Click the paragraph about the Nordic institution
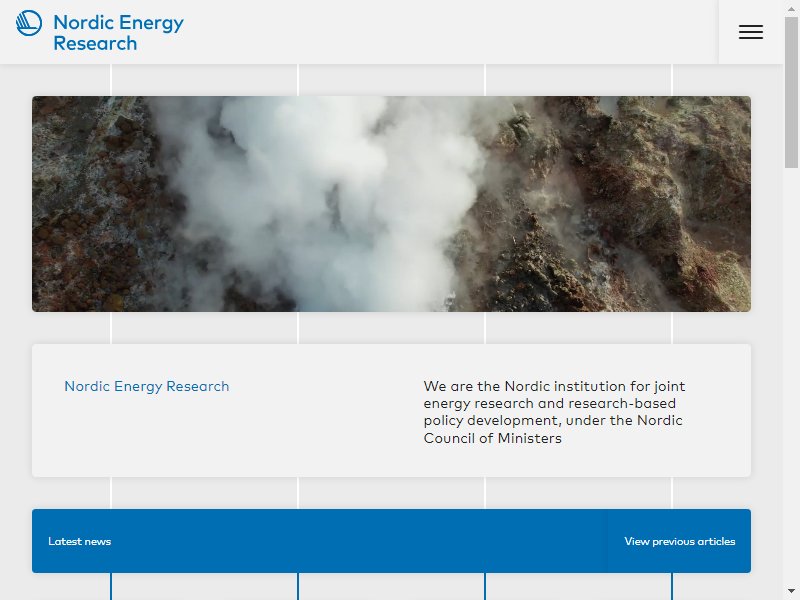Screen dimensions: 800x600 [554, 412]
